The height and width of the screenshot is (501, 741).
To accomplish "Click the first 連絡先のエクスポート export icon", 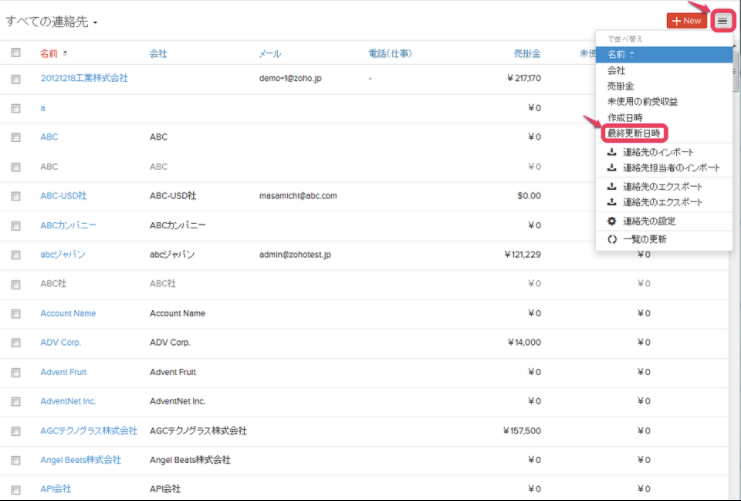I will pos(612,187).
